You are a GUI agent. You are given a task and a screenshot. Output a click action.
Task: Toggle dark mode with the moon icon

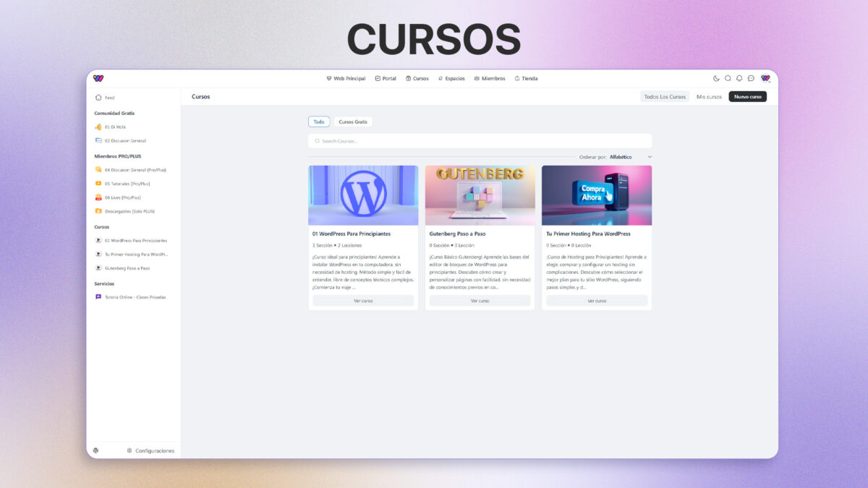716,79
